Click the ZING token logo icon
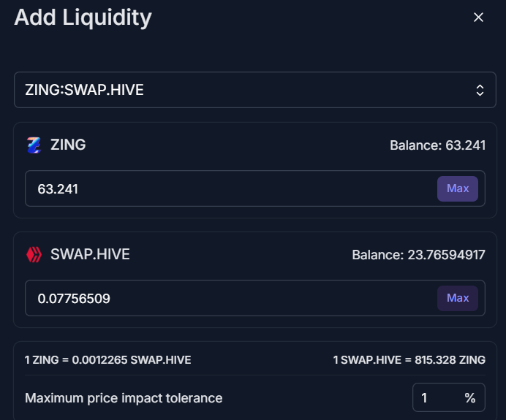This screenshot has height=420, width=506. point(34,145)
